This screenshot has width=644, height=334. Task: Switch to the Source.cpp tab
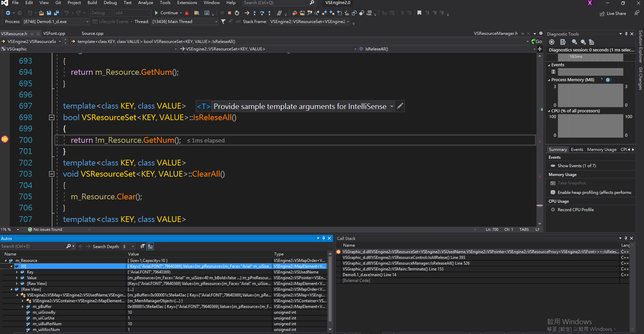click(x=92, y=33)
